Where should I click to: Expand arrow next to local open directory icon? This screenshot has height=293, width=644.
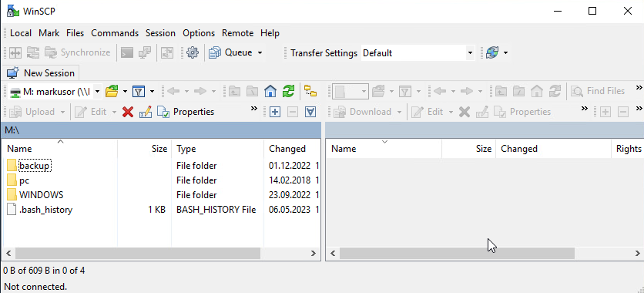[x=125, y=91]
